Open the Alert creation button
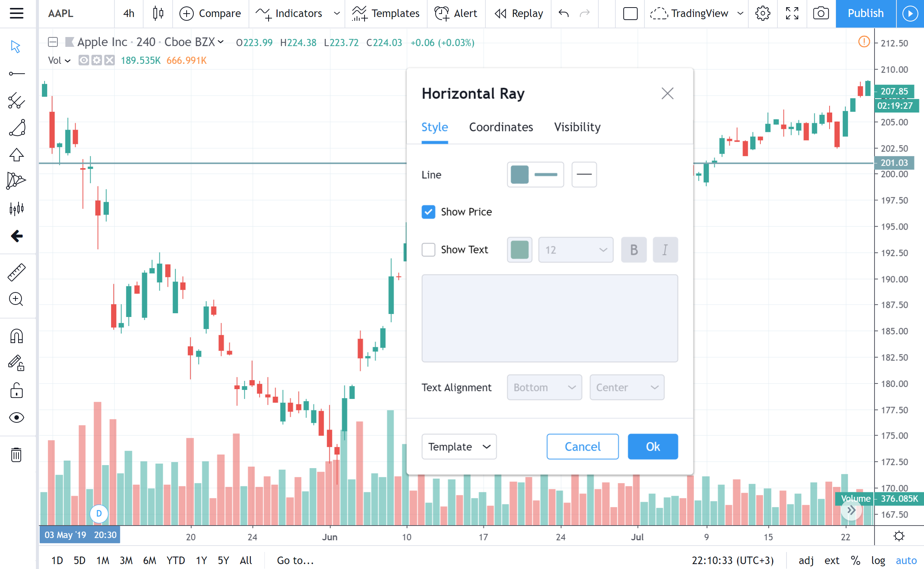This screenshot has height=569, width=924. coord(456,14)
